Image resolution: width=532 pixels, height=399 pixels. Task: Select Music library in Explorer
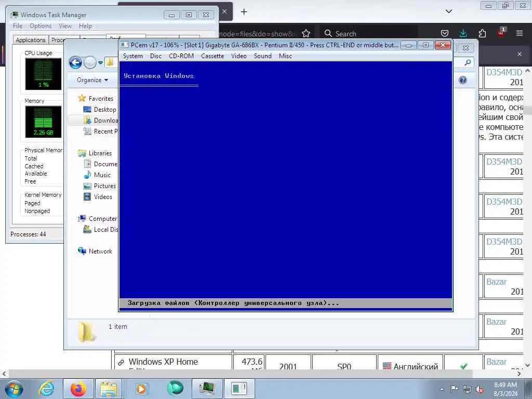(102, 175)
